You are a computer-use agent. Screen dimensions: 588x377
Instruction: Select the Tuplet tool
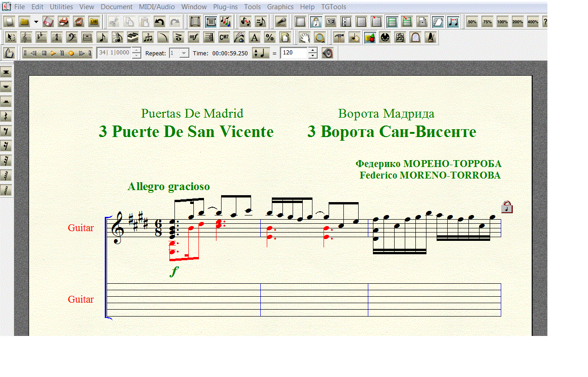tap(148, 37)
